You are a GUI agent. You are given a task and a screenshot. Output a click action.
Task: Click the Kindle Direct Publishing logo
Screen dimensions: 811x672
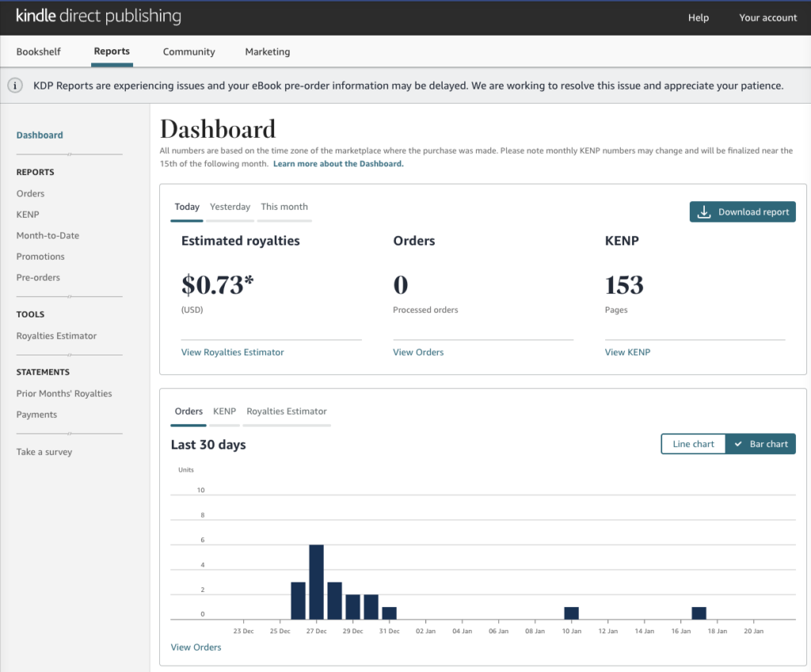point(98,17)
